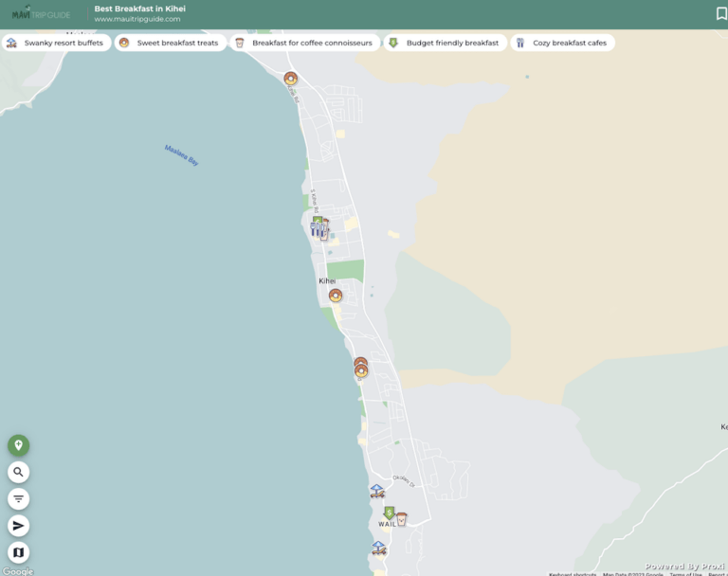This screenshot has height=576, width=728.
Task: Click the green dollar marker above the Wailea label
Action: [389, 513]
